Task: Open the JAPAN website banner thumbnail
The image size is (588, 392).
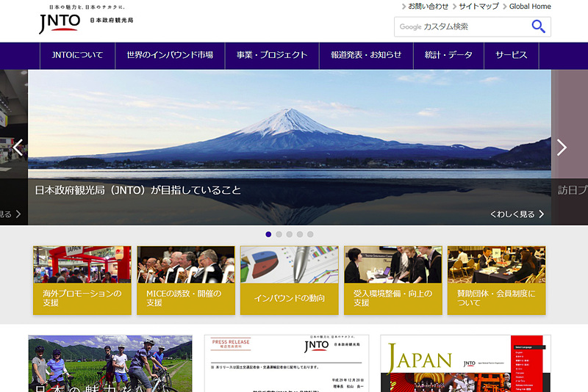Action: (x=465, y=363)
